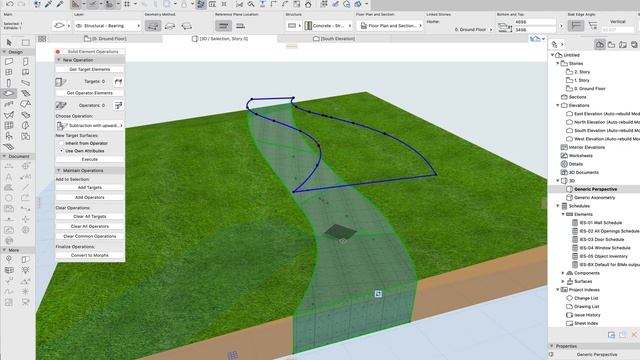Click Get Operator Elements button
This screenshot has width=640, height=360.
[x=90, y=93]
